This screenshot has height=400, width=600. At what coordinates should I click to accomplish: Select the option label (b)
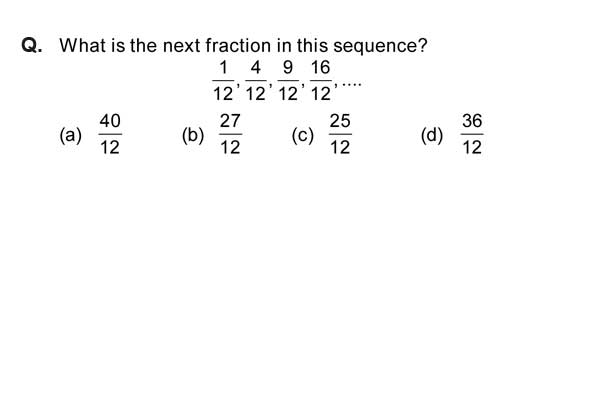pos(193,136)
